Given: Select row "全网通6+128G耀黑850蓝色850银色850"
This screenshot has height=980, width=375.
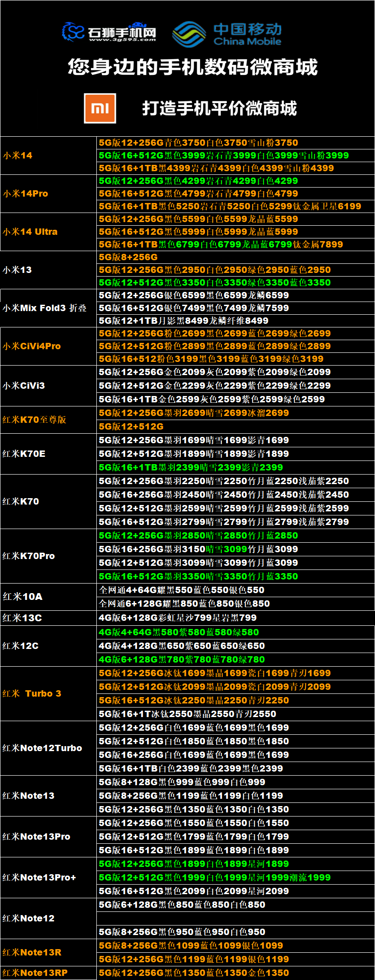Looking at the screenshot, I should (x=236, y=604).
